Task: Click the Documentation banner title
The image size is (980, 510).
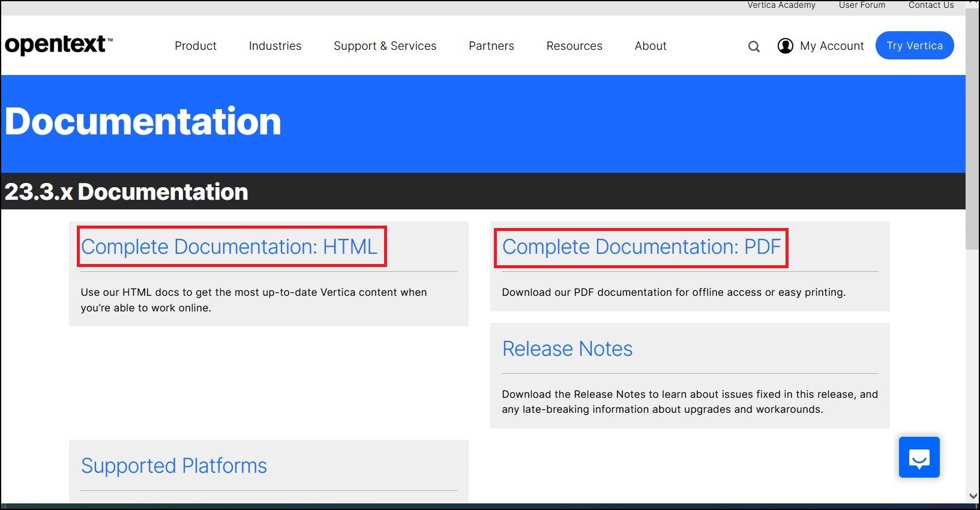Action: coord(143,121)
